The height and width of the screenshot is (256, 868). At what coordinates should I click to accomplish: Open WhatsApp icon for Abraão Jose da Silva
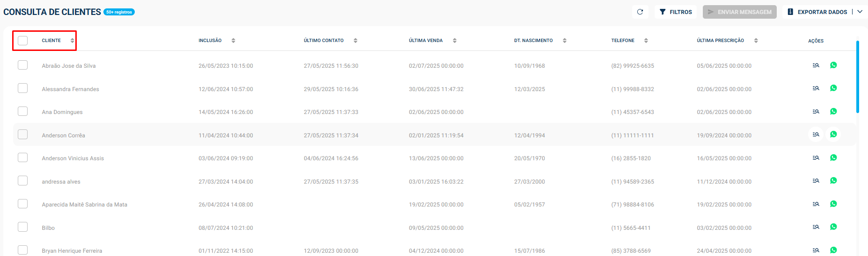(x=833, y=65)
